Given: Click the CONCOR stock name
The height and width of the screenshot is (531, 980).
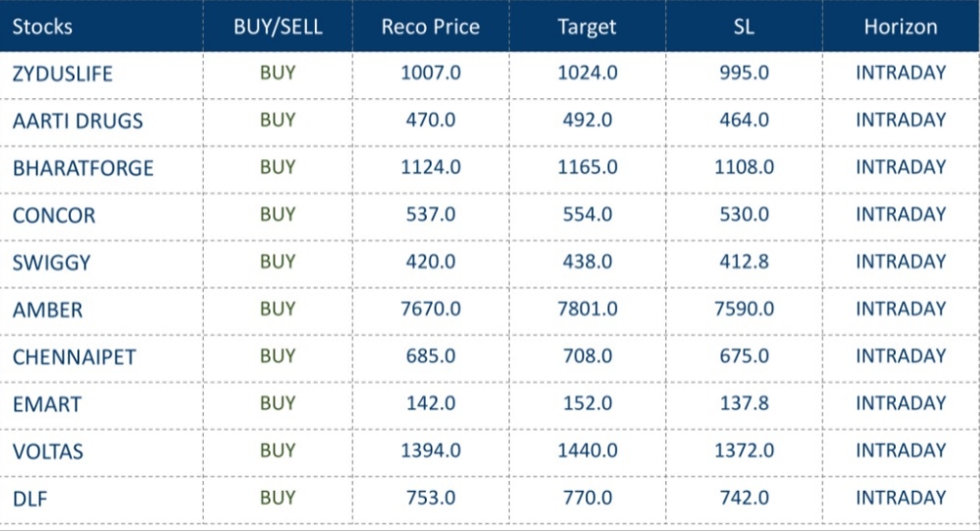Looking at the screenshot, I should [x=54, y=215].
